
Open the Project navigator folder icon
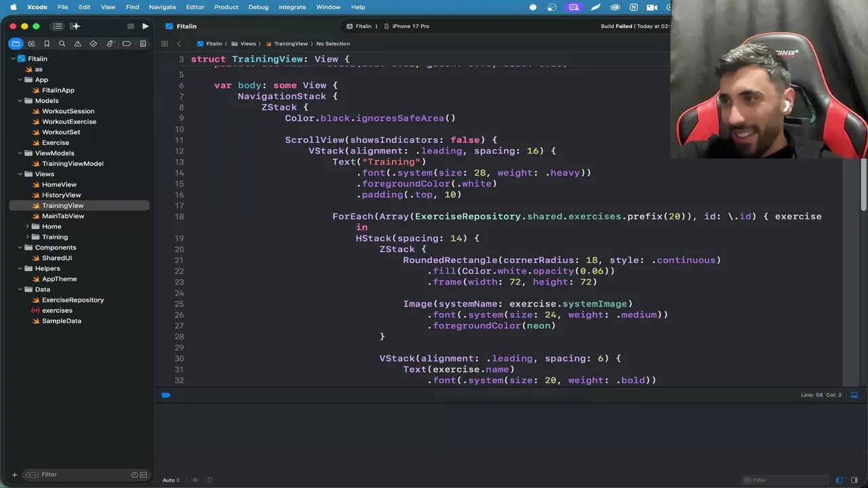coord(16,43)
